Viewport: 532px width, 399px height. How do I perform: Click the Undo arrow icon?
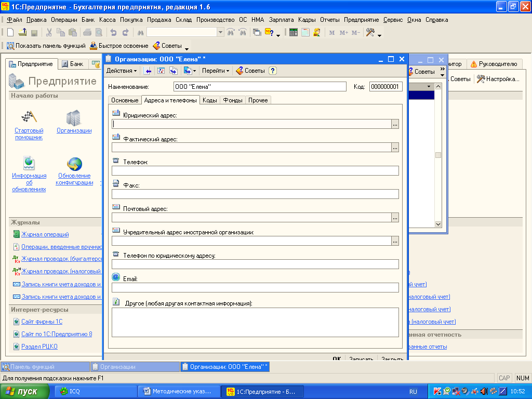point(113,33)
